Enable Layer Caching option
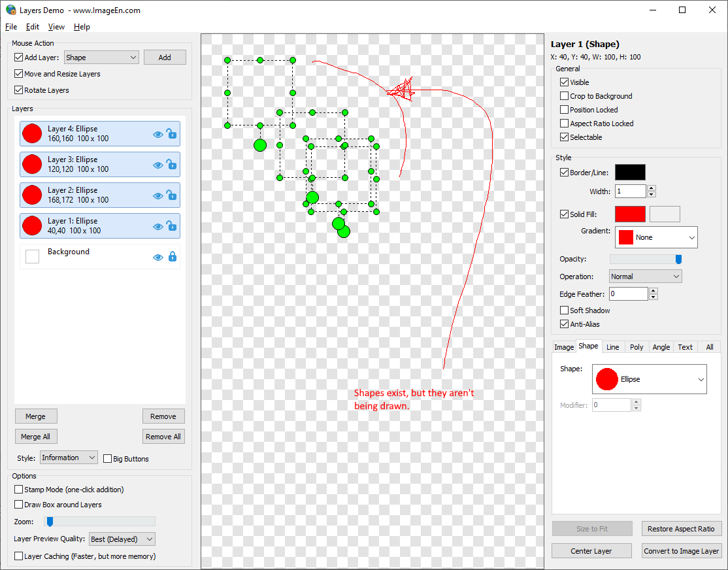The width and height of the screenshot is (728, 570). pos(18,556)
